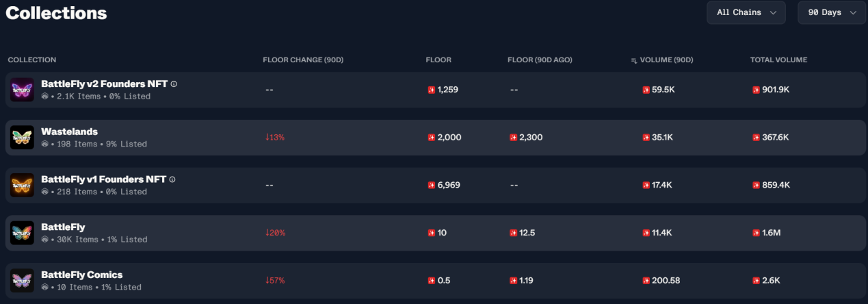868x304 pixels.
Task: Open the Wastelands collection link
Action: 69,131
